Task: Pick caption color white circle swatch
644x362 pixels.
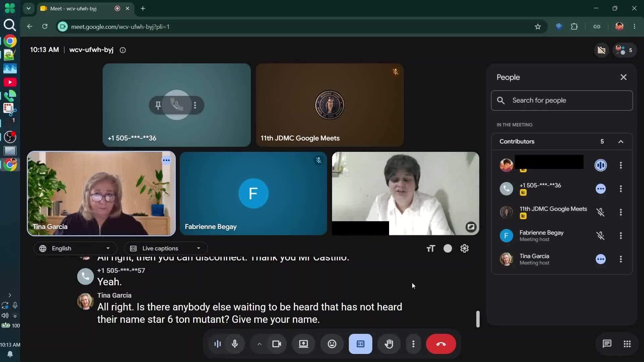Action: [x=448, y=248]
